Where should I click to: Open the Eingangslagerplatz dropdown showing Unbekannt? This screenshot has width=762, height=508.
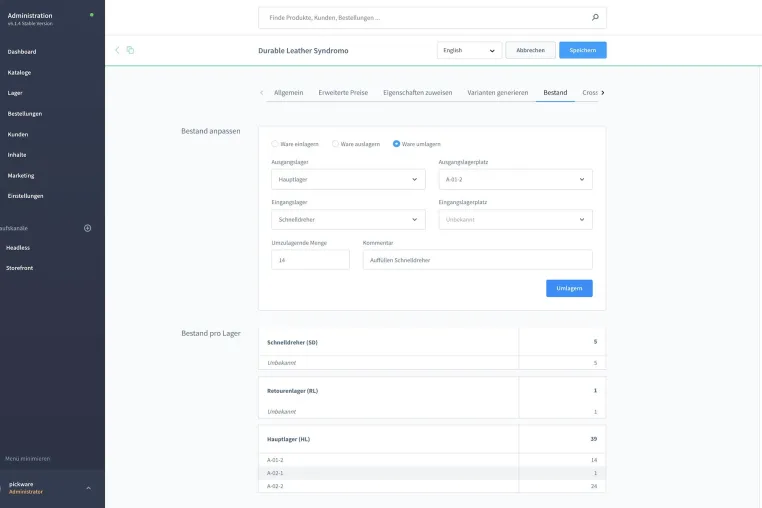click(516, 220)
